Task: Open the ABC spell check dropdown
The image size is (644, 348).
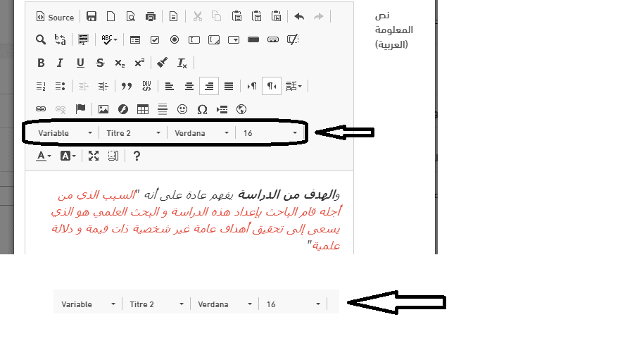Action: tap(109, 39)
